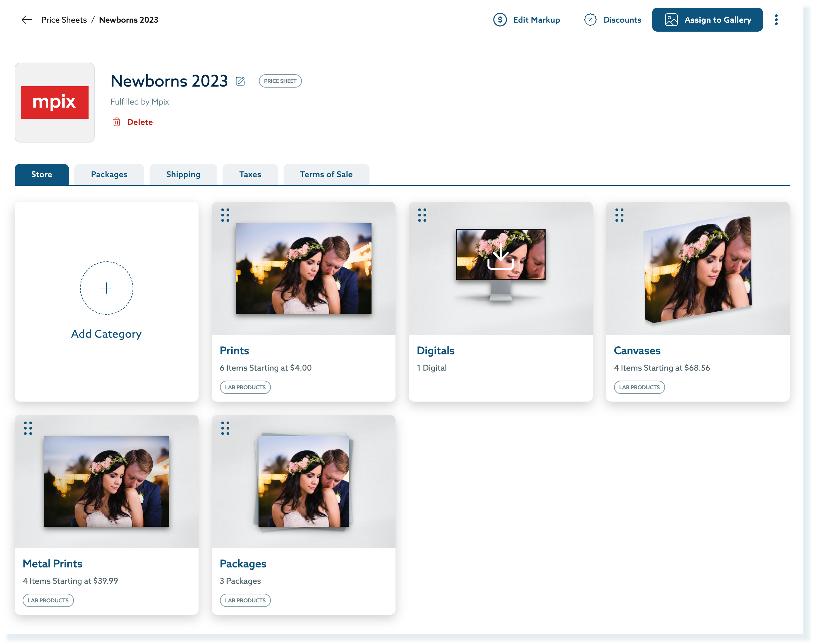Click the mpix logo image
Image resolution: width=813 pixels, height=644 pixels.
tap(55, 103)
